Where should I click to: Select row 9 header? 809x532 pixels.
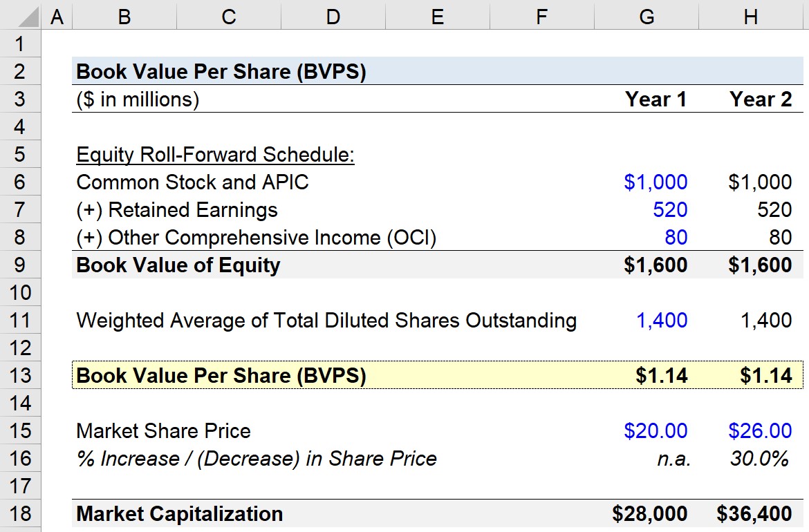pyautogui.click(x=21, y=265)
